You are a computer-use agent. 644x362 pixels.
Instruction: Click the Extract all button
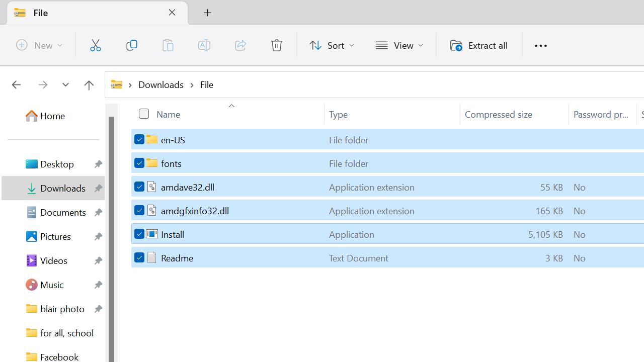click(478, 45)
